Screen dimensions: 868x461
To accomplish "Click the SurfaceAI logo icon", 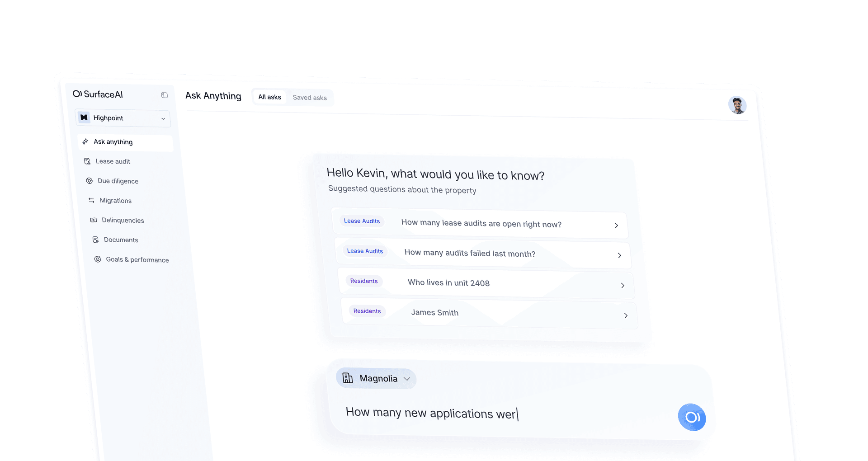I will [77, 94].
